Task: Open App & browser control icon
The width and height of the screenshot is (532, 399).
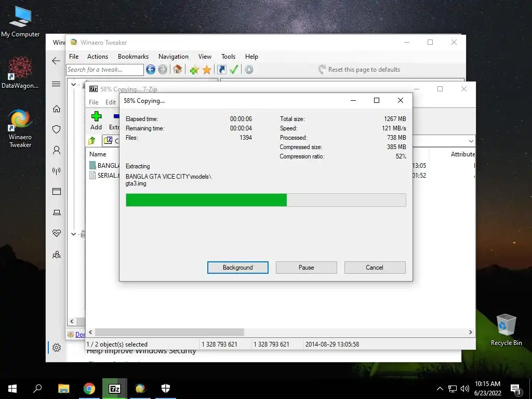Action: [x=57, y=191]
